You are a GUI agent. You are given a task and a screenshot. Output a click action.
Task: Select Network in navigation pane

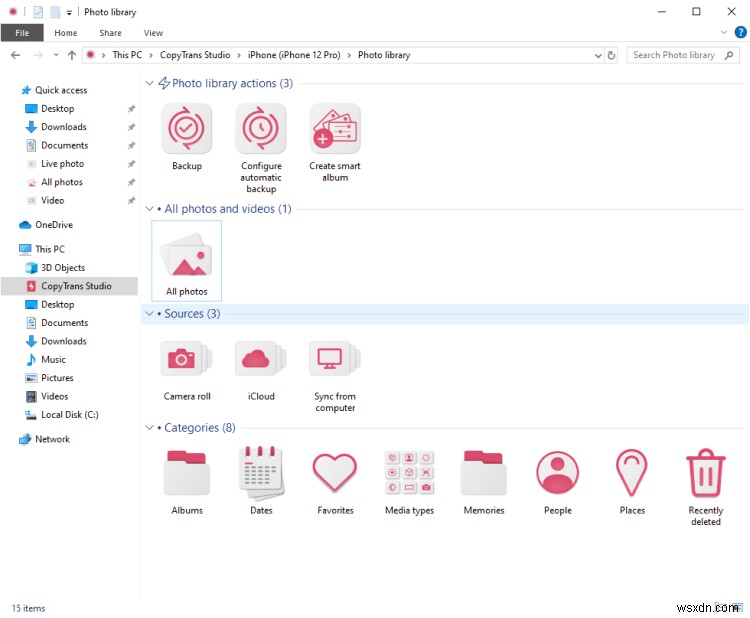(x=52, y=439)
